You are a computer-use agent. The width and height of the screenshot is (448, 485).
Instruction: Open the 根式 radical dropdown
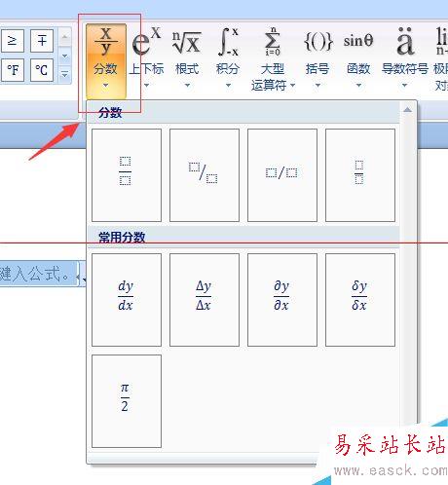(187, 58)
